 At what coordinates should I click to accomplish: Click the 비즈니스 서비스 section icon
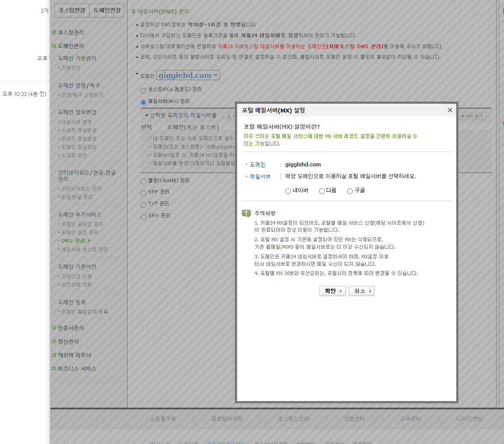coord(53,368)
